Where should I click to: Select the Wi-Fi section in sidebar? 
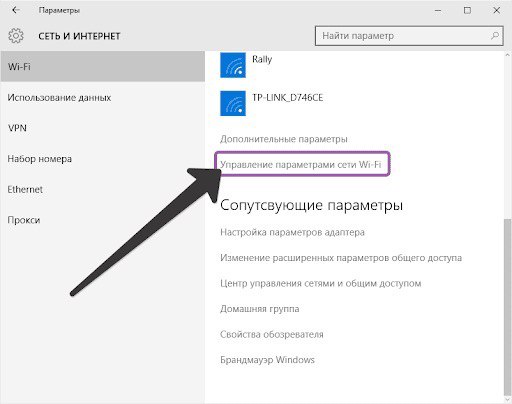[x=103, y=66]
